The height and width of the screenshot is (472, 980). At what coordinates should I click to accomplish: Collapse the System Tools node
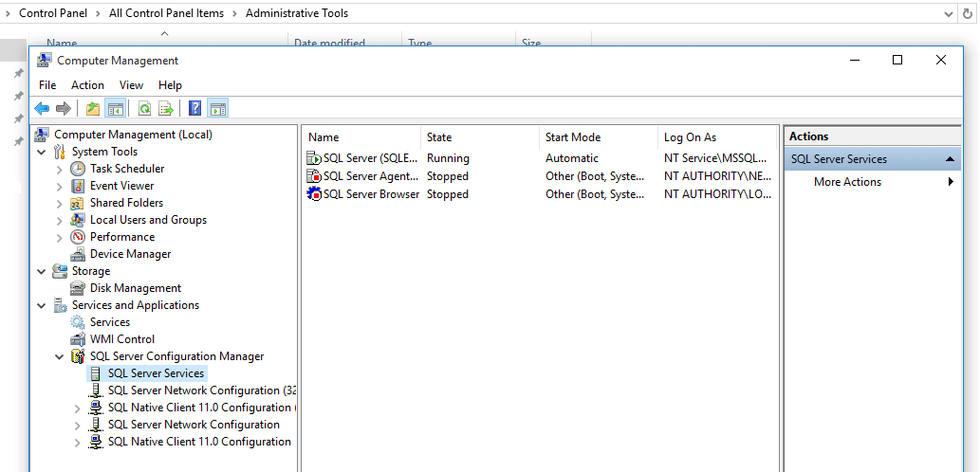point(42,152)
